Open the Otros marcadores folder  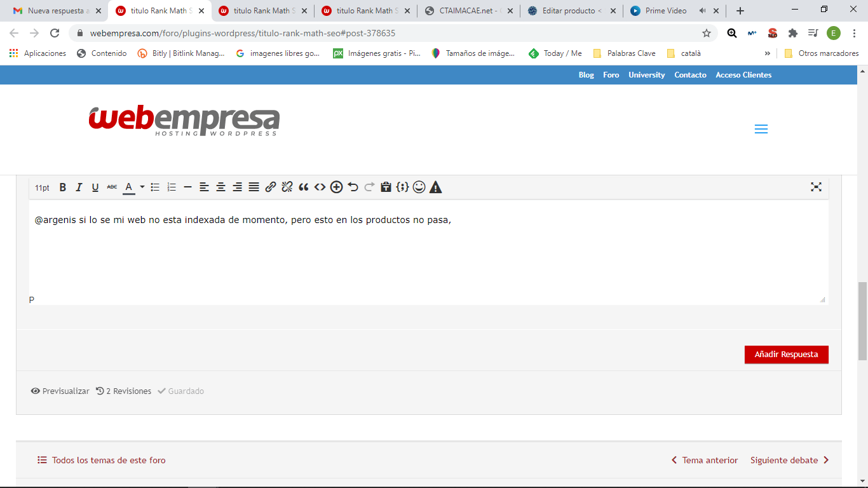click(x=821, y=53)
